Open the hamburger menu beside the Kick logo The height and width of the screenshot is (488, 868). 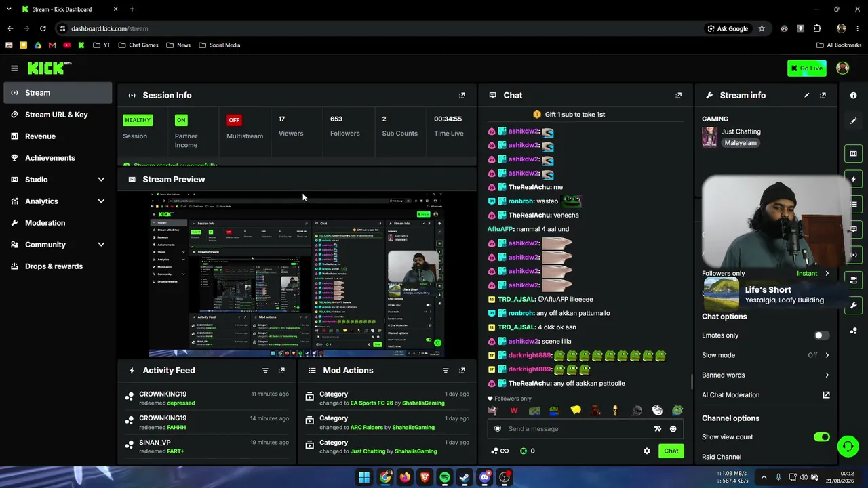tap(14, 68)
